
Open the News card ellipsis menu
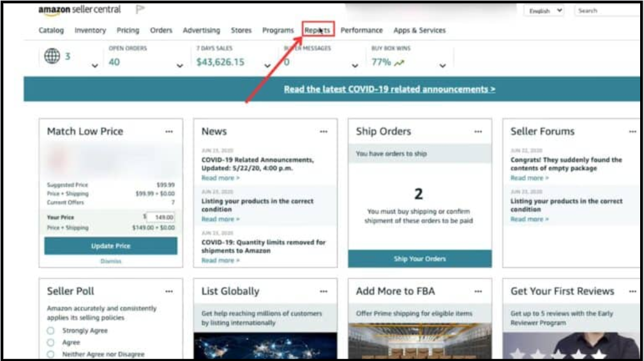pos(324,131)
